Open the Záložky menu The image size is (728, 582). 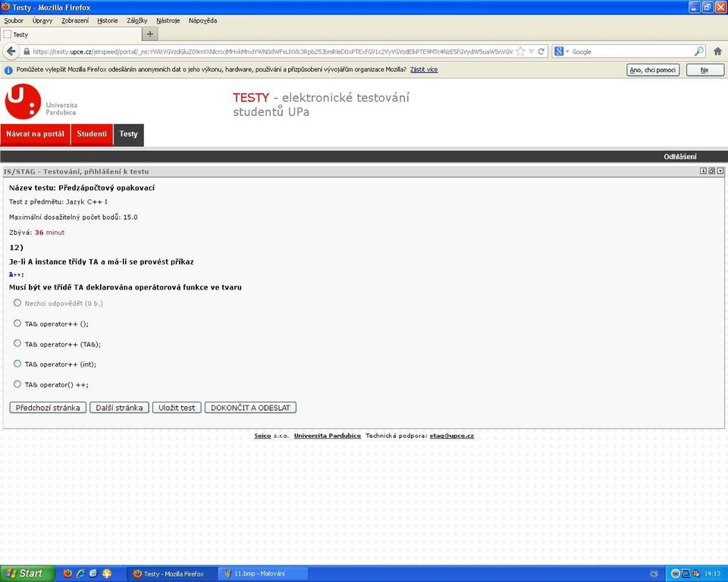[137, 20]
